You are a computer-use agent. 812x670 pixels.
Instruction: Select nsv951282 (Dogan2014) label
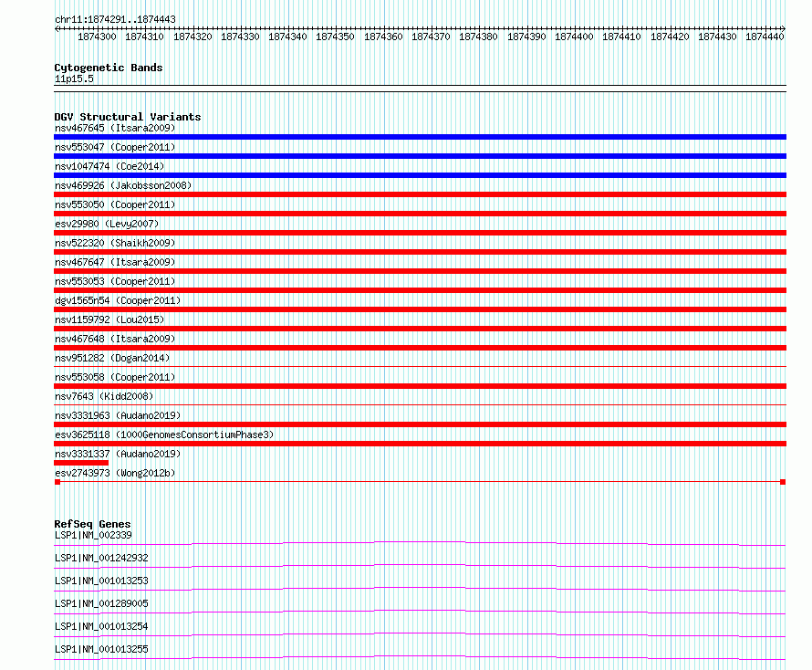pyautogui.click(x=112, y=358)
